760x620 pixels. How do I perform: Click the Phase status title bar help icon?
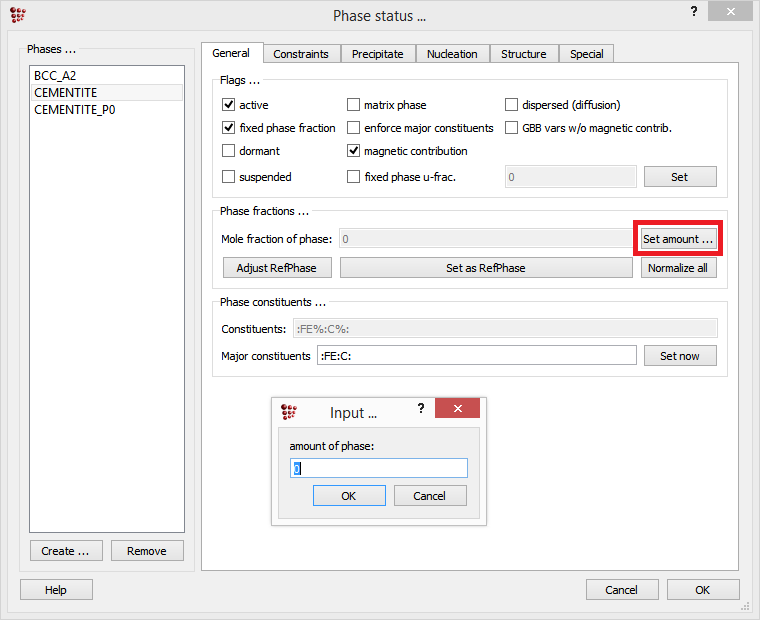(x=694, y=11)
